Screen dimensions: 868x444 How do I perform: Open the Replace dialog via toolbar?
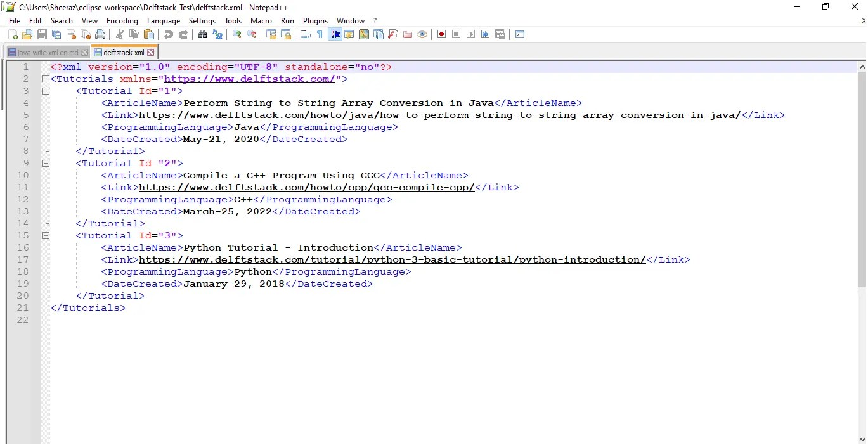click(217, 34)
